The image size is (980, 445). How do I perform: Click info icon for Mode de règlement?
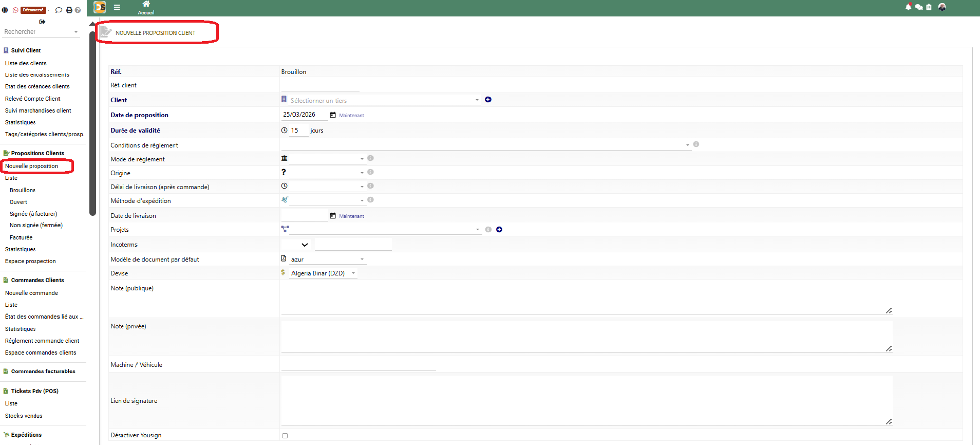370,158
